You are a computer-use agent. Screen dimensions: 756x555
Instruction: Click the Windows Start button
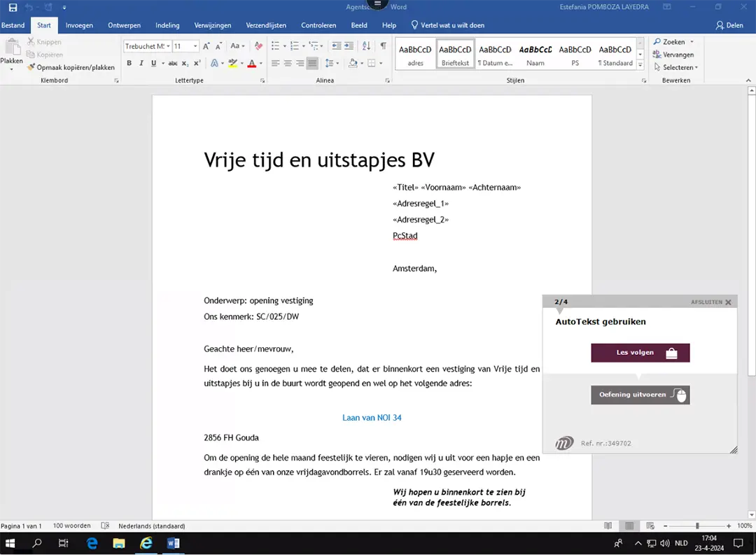click(x=10, y=543)
